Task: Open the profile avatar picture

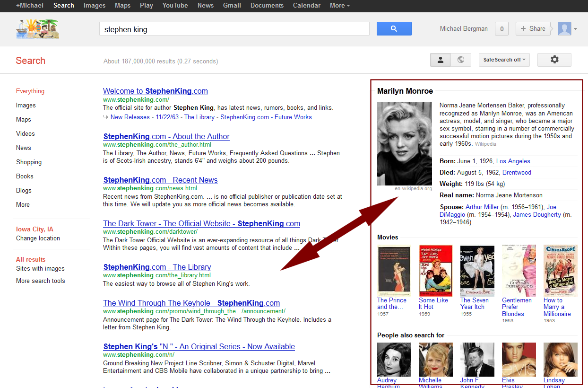Action: (564, 29)
